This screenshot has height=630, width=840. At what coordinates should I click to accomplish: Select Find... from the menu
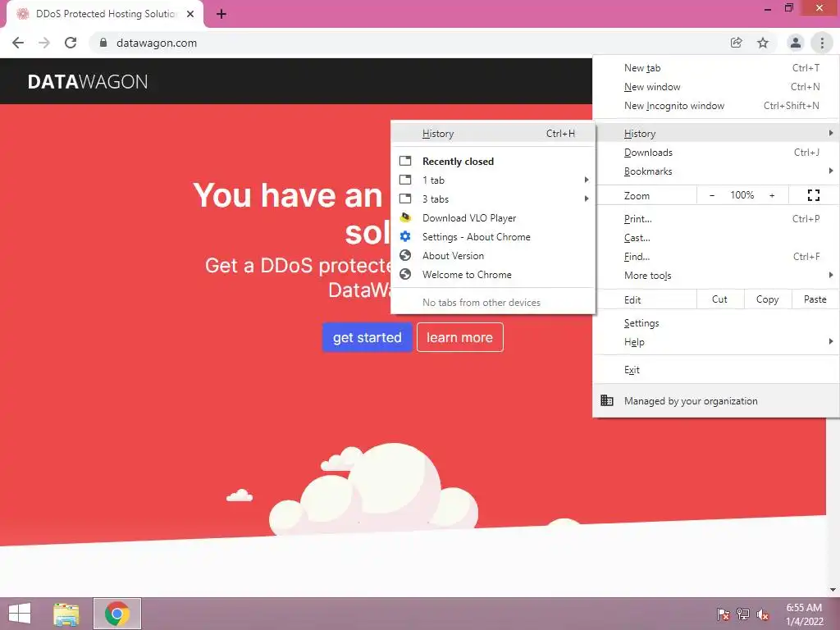[x=715, y=256]
